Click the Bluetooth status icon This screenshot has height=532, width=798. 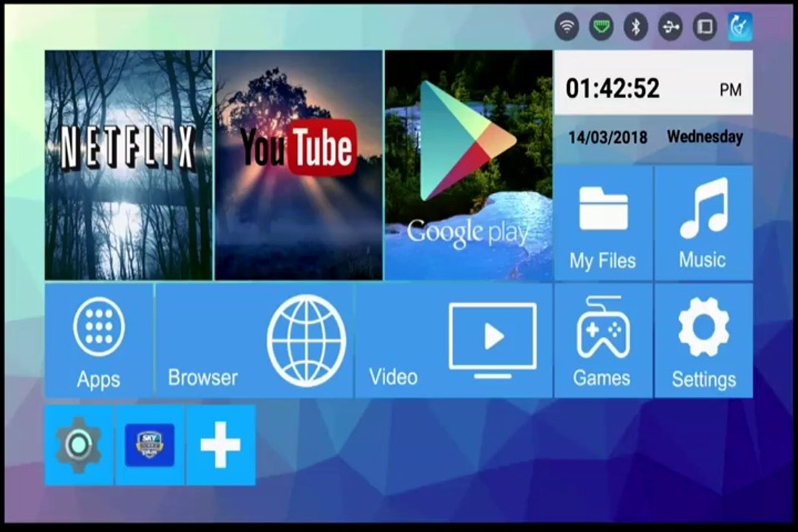[x=635, y=27]
